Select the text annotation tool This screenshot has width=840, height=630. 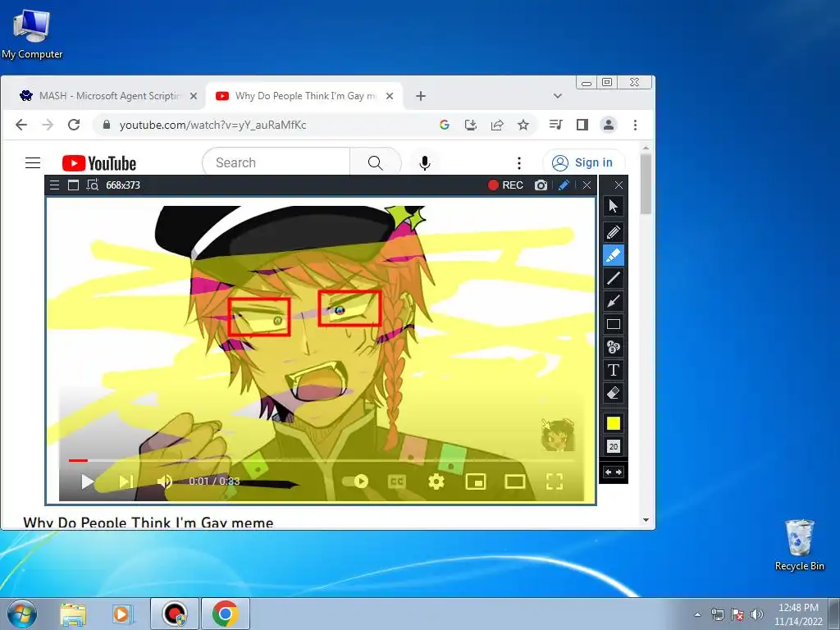click(x=614, y=370)
